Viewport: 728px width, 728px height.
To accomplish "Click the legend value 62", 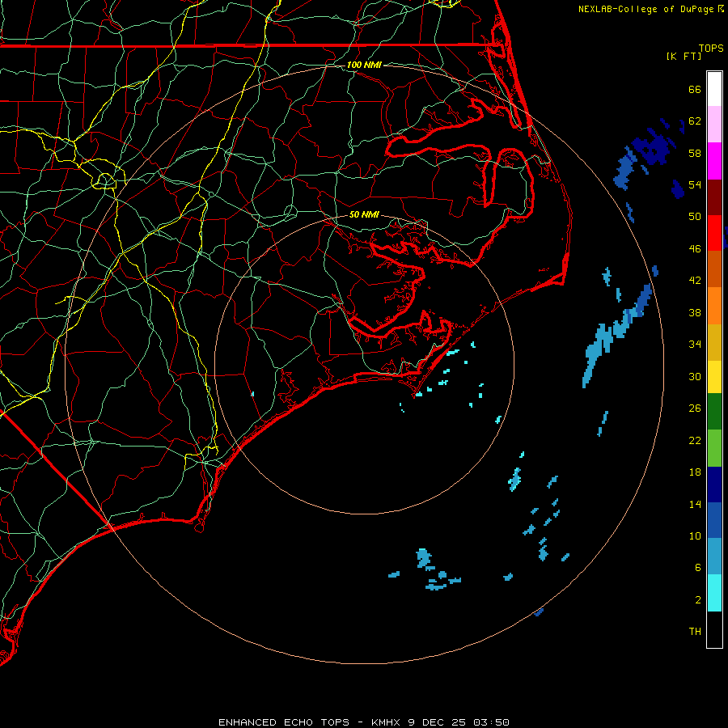I will [695, 121].
